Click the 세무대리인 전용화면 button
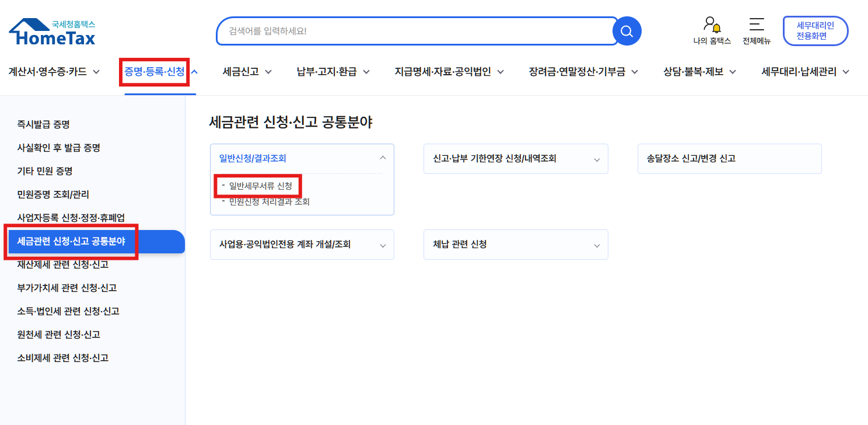Screen dimensions: 868x425 pos(815,31)
